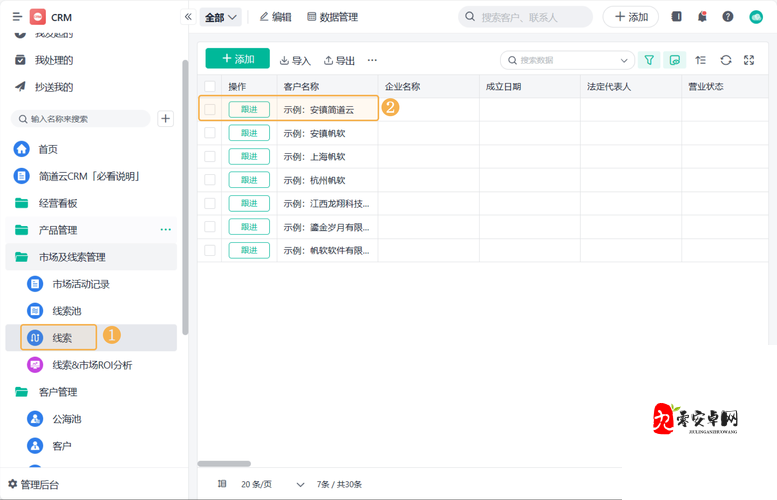Open the more options ellipsis in table toolbar

tap(372, 60)
